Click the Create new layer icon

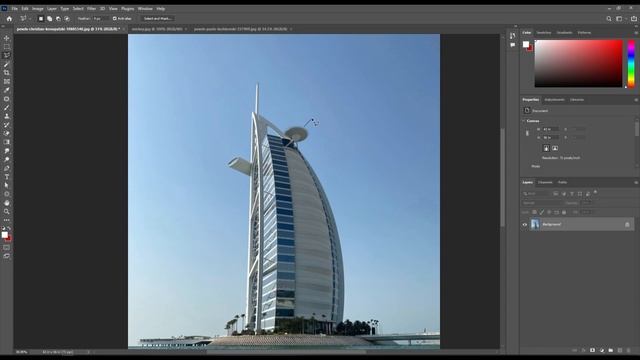click(620, 350)
